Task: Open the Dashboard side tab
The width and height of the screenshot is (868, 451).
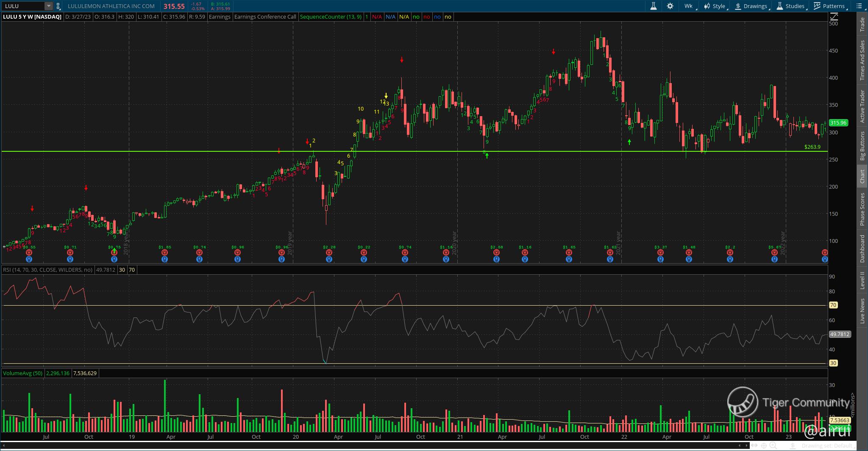Action: (x=862, y=249)
